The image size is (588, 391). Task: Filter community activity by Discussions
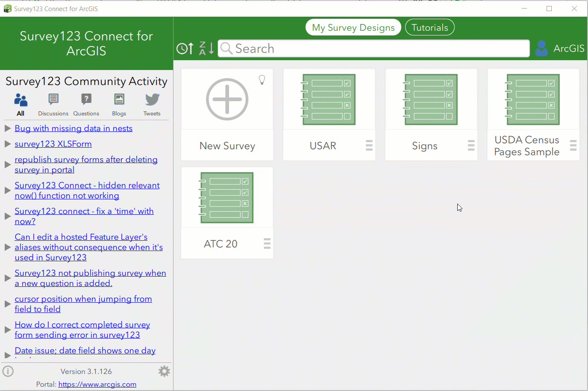click(53, 105)
